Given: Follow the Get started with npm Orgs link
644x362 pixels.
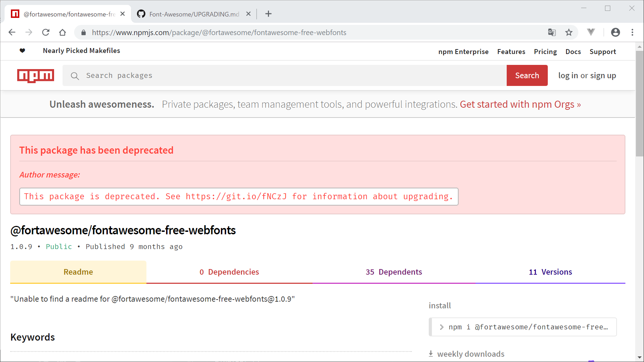Looking at the screenshot, I should pyautogui.click(x=520, y=105).
